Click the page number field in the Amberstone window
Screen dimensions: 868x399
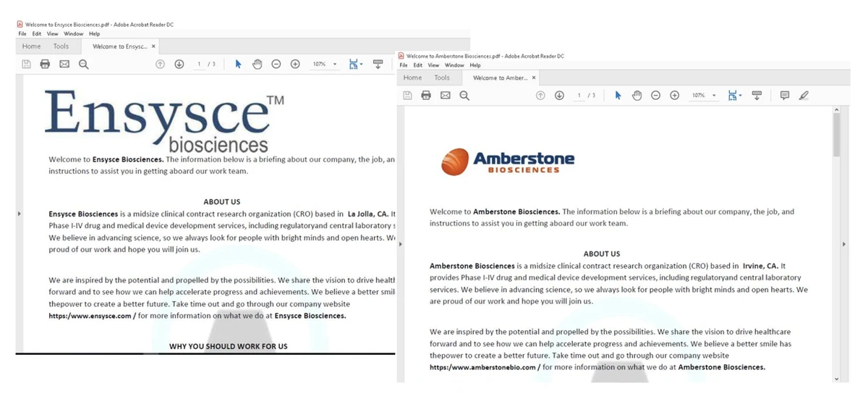tap(579, 96)
